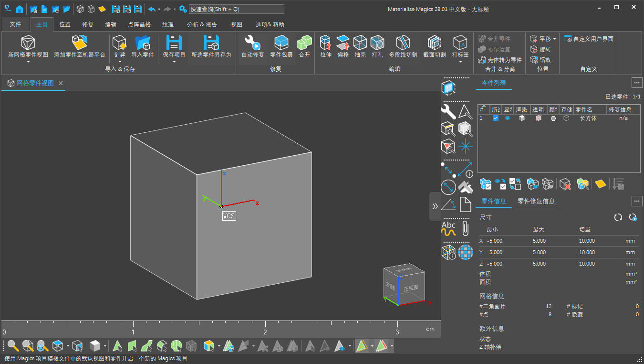
Task: Expand the 保存项目 dropdown arrow
Action: pyautogui.click(x=174, y=62)
